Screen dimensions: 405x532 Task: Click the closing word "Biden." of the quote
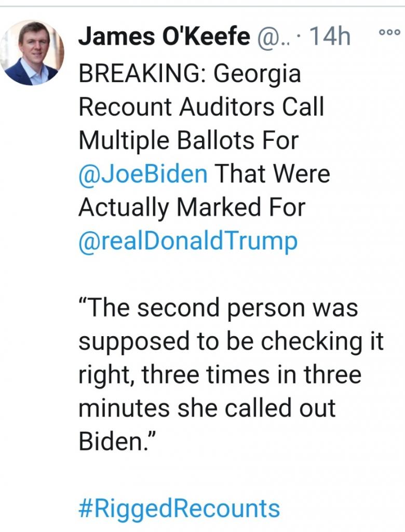pyautogui.click(x=110, y=442)
